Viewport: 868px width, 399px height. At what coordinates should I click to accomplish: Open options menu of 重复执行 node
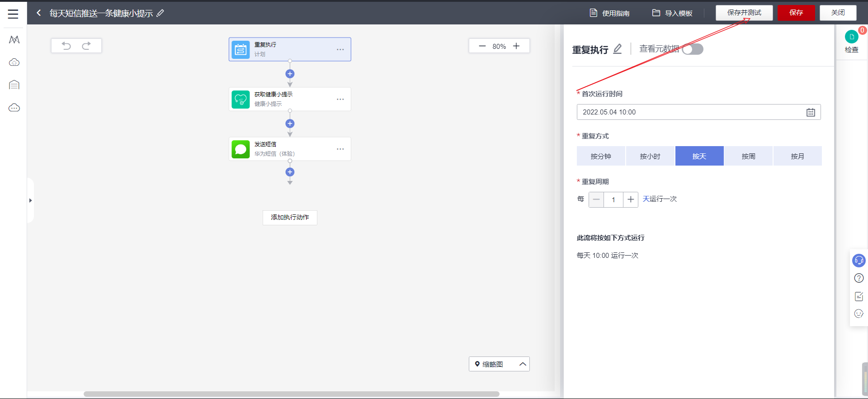pos(340,49)
